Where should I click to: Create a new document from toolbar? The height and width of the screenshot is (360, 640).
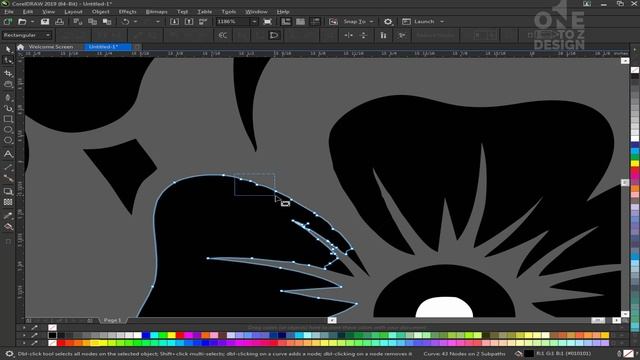(x=8, y=22)
